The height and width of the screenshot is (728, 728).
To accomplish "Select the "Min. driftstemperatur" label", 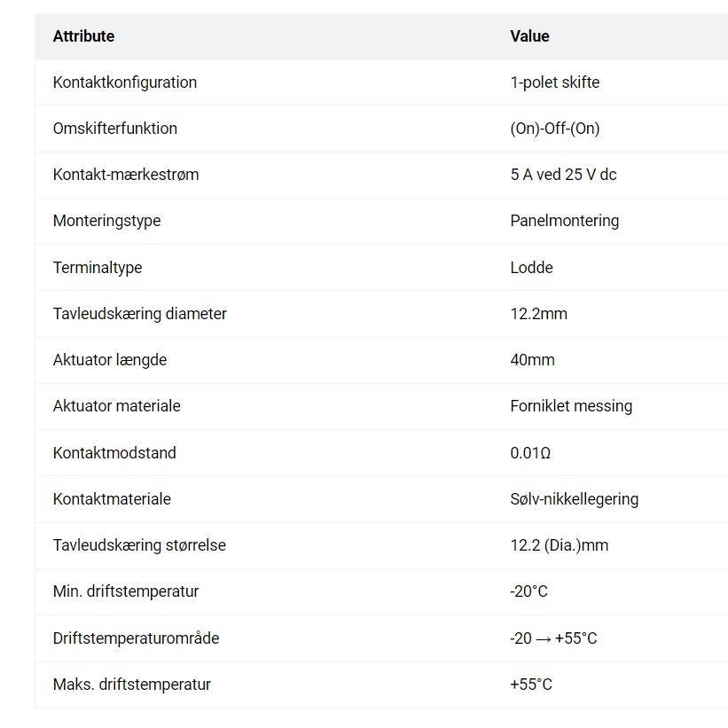I will (126, 591).
